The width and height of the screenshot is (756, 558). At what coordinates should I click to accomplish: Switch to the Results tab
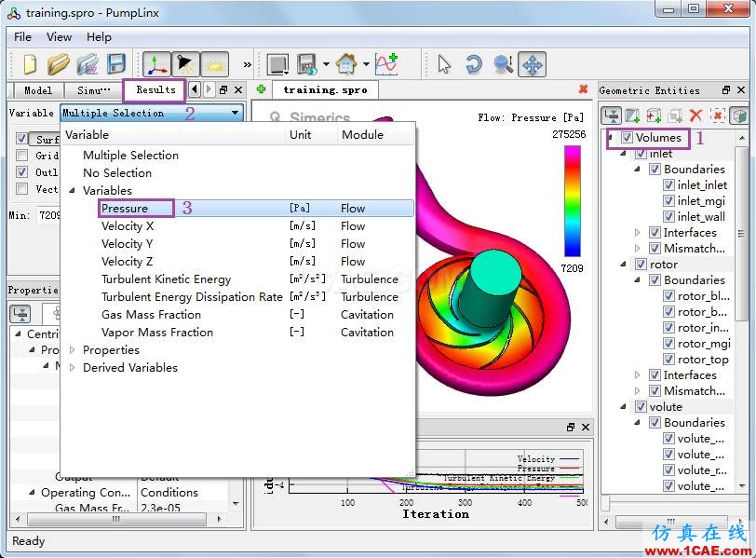(x=155, y=89)
